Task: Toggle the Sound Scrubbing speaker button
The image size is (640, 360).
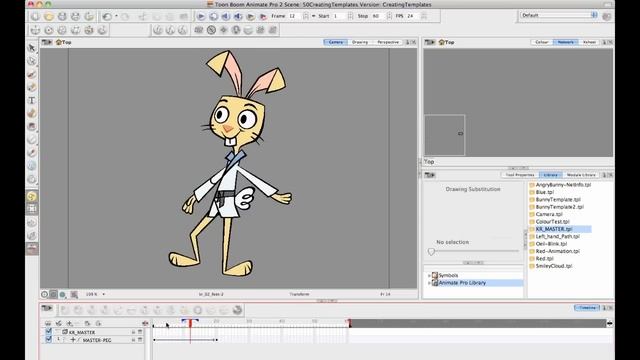Action: pyautogui.click(x=238, y=16)
